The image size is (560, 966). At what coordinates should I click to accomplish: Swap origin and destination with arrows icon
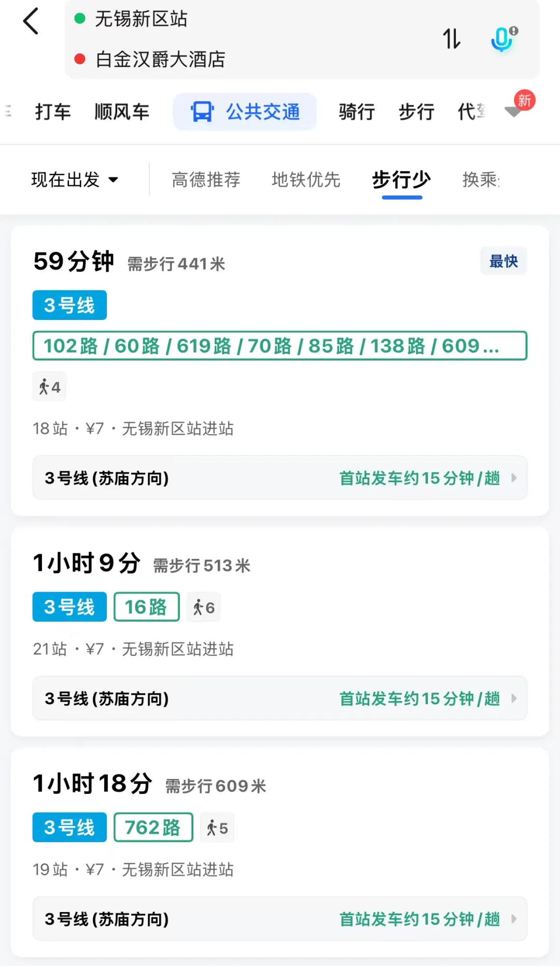coord(451,38)
